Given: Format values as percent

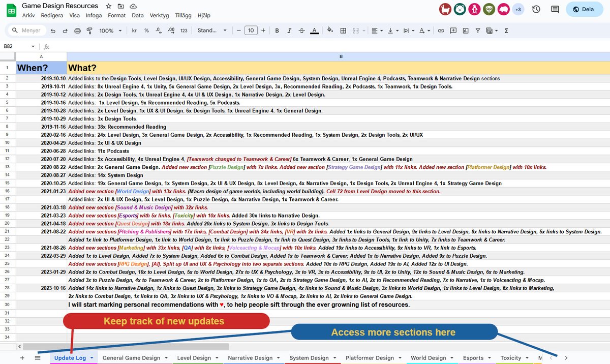Looking at the screenshot, I should point(146,31).
